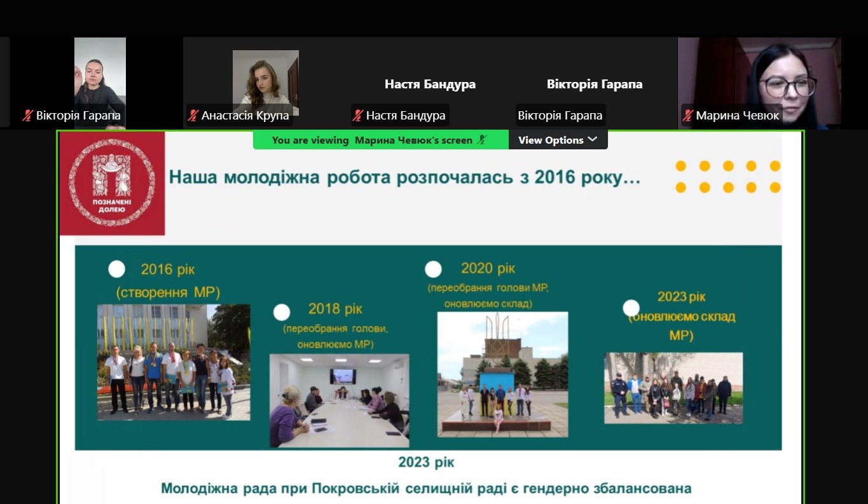Click the 2023 outdoor group photo

click(673, 388)
